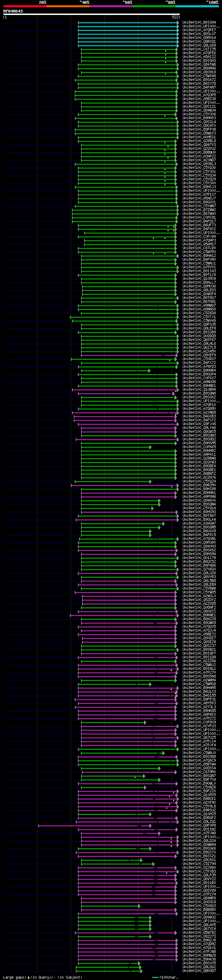Click the orange ~40% identity legend segment
This screenshot has height=980, width=222.
(x=68, y=6)
